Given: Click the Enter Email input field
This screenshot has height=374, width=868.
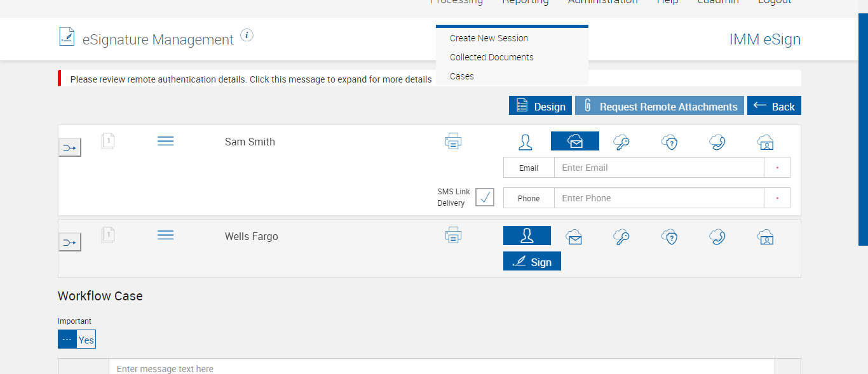Looking at the screenshot, I should [x=658, y=168].
